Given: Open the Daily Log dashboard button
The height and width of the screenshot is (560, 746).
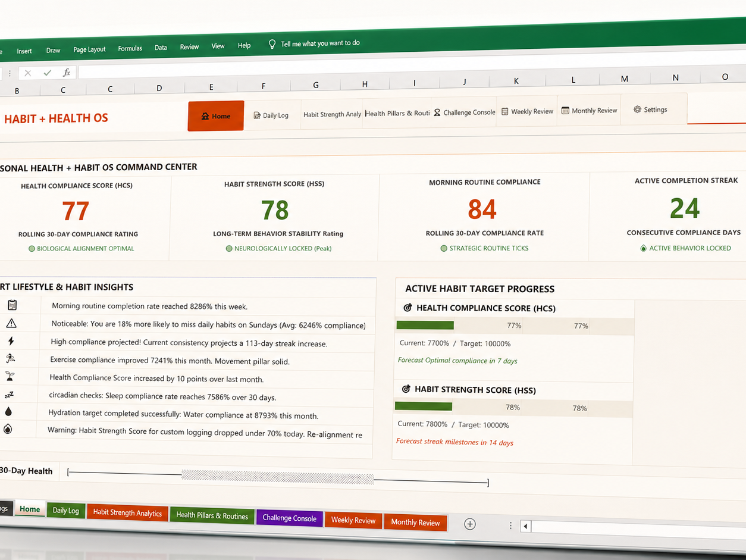Looking at the screenshot, I should pyautogui.click(x=271, y=115).
